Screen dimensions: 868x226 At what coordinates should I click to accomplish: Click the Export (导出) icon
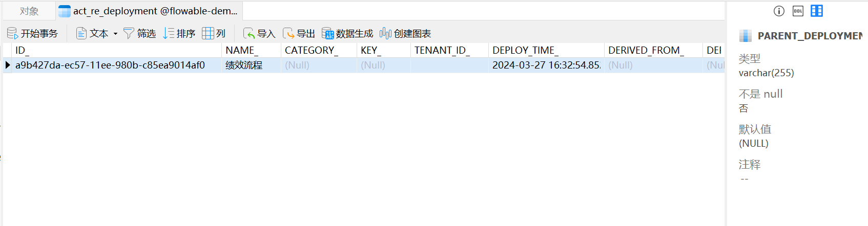[288, 34]
